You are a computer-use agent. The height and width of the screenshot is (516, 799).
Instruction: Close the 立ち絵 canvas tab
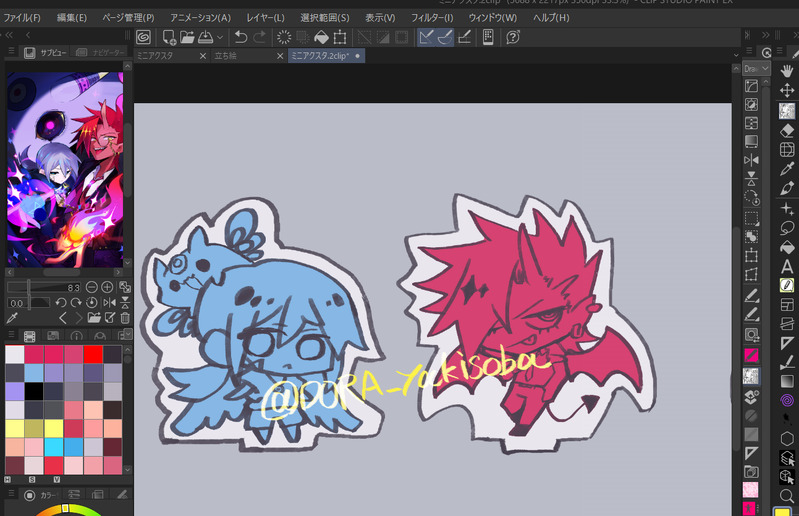point(280,56)
